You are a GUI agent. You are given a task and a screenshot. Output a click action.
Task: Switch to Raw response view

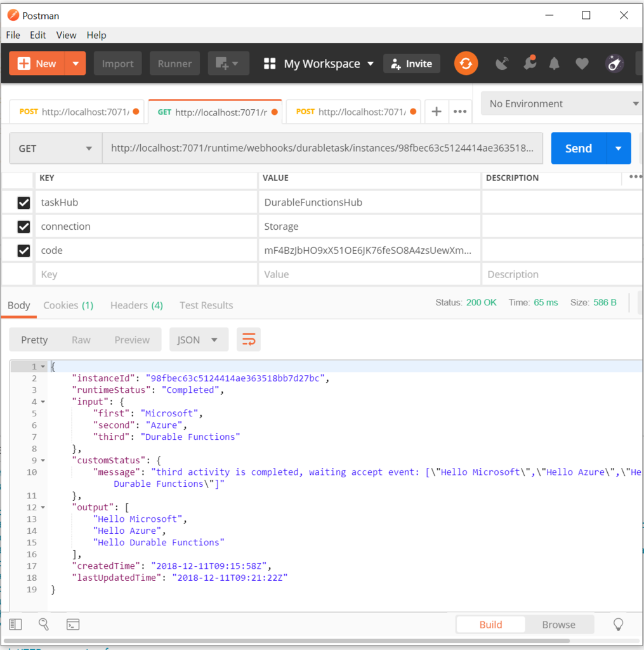click(81, 340)
